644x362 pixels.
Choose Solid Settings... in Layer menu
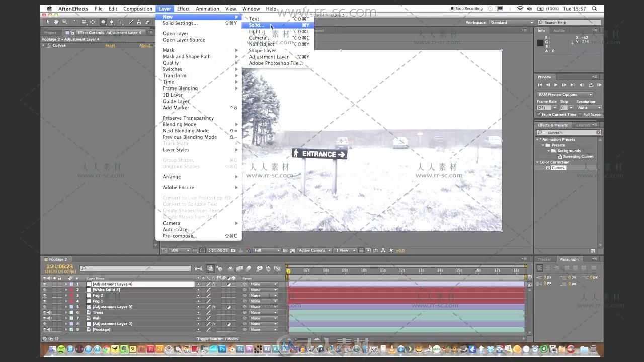point(199,23)
